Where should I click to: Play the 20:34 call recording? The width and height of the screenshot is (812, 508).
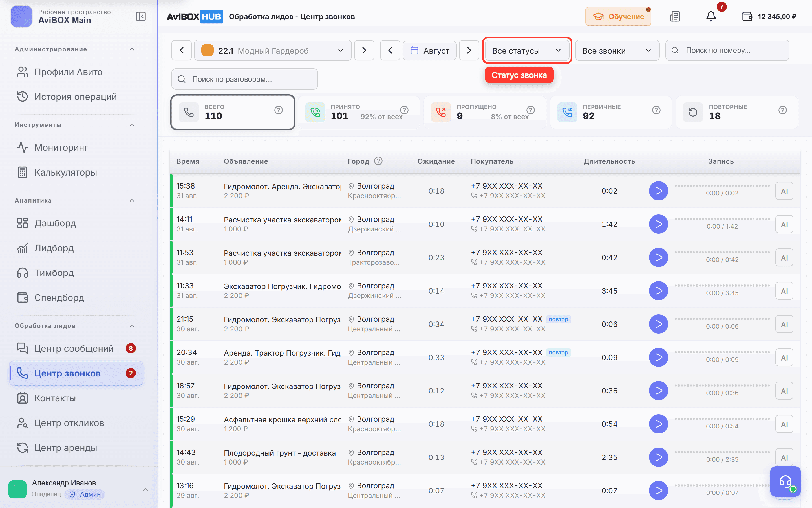point(658,357)
